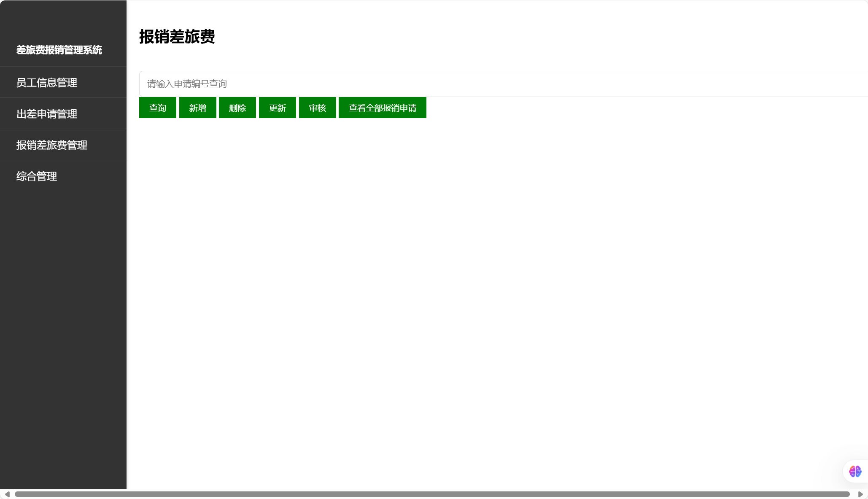Click blank content area below green buttons

click(464, 274)
